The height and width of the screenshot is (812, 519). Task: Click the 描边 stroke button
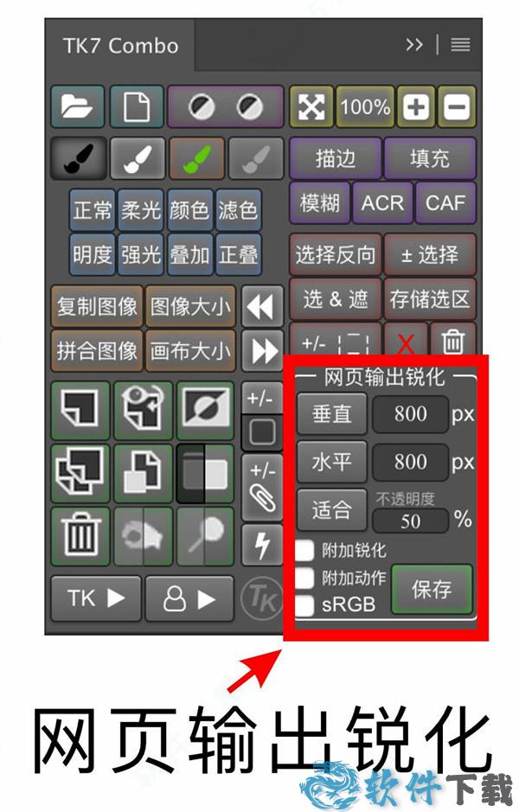coord(336,158)
